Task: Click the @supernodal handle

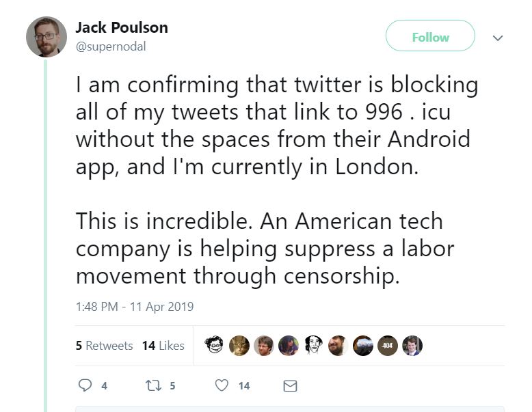Action: [x=110, y=46]
